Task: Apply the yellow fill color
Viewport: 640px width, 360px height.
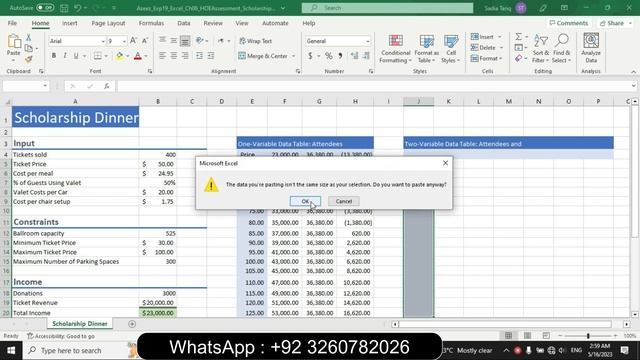Action: point(120,56)
